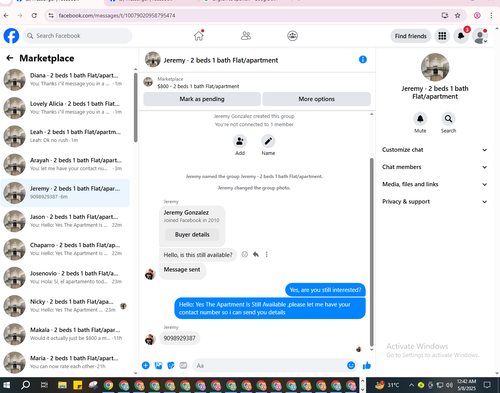500x393 pixels.
Task: Open File Explorer from taskbar
Action: (x=62, y=385)
